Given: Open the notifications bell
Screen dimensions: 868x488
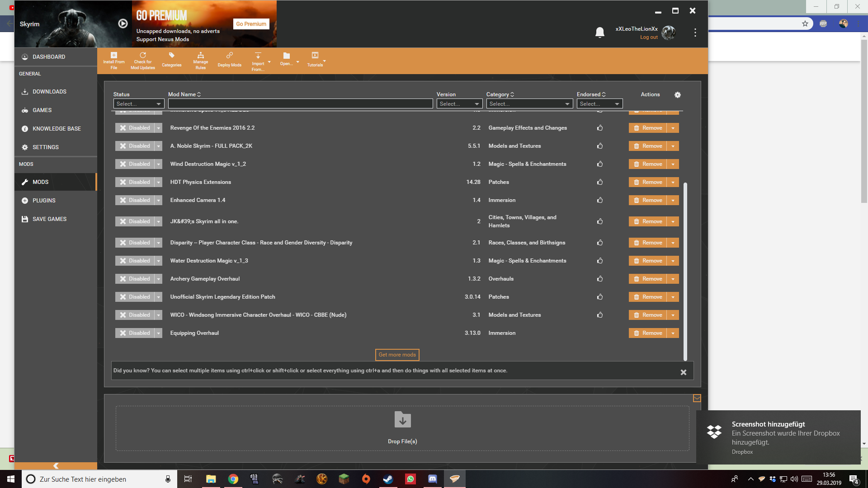Looking at the screenshot, I should (600, 33).
